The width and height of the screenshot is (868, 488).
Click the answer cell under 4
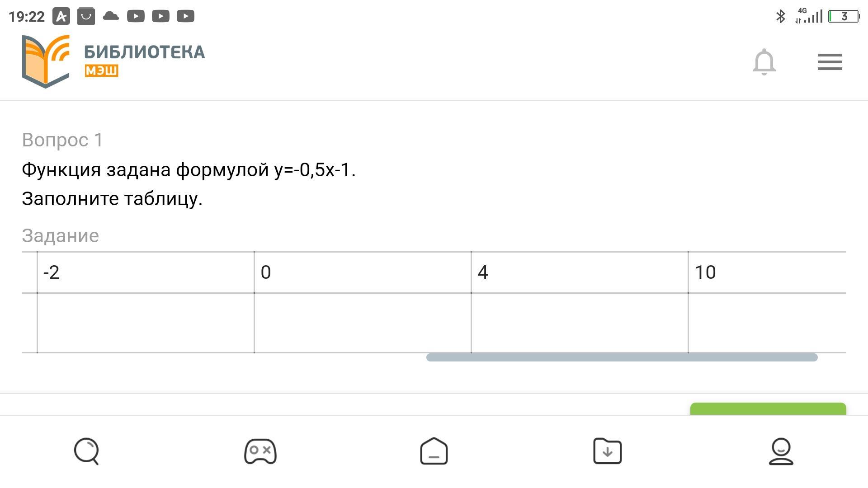click(x=580, y=323)
